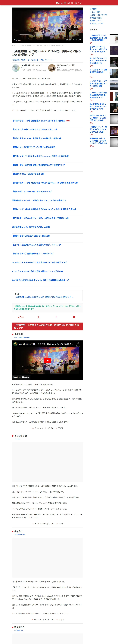Open 【感謝・激励・思い出】卒業ソング link

point(39,165)
